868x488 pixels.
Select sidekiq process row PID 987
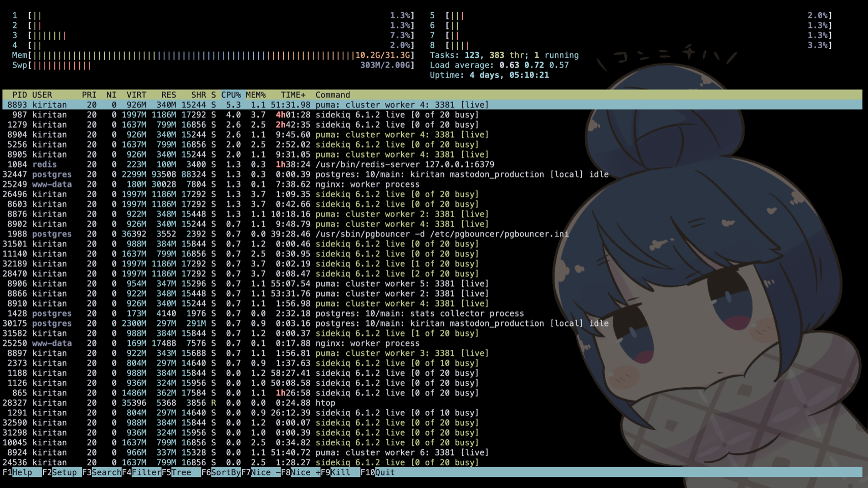pyautogui.click(x=432, y=115)
